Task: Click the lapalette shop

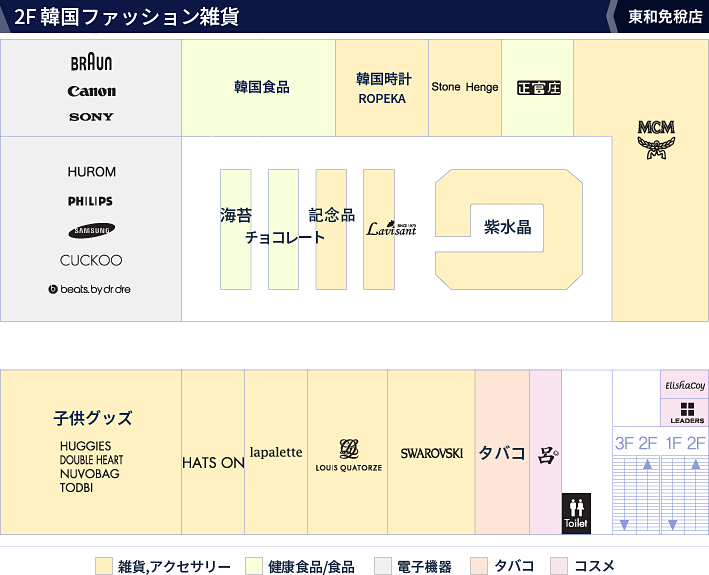Action: (276, 452)
